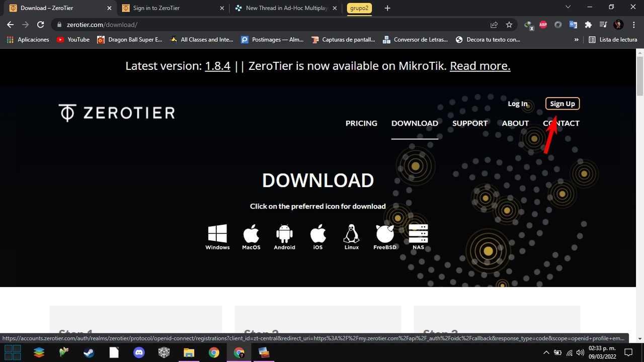Open the CONTACT menu item
Screen dimensions: 644x362
(x=561, y=123)
